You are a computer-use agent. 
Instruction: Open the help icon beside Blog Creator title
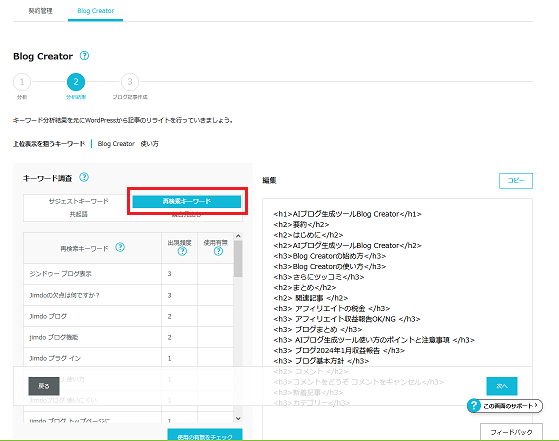click(x=84, y=56)
